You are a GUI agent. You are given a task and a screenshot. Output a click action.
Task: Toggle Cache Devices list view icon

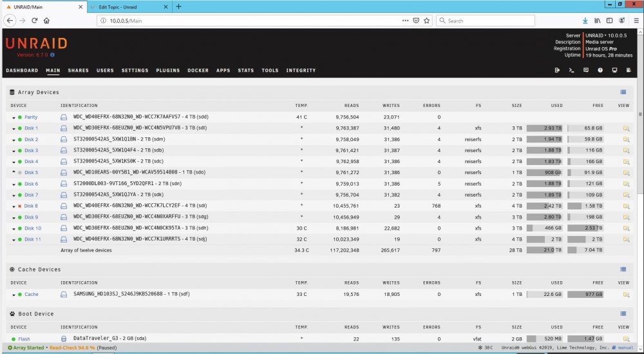[623, 270]
